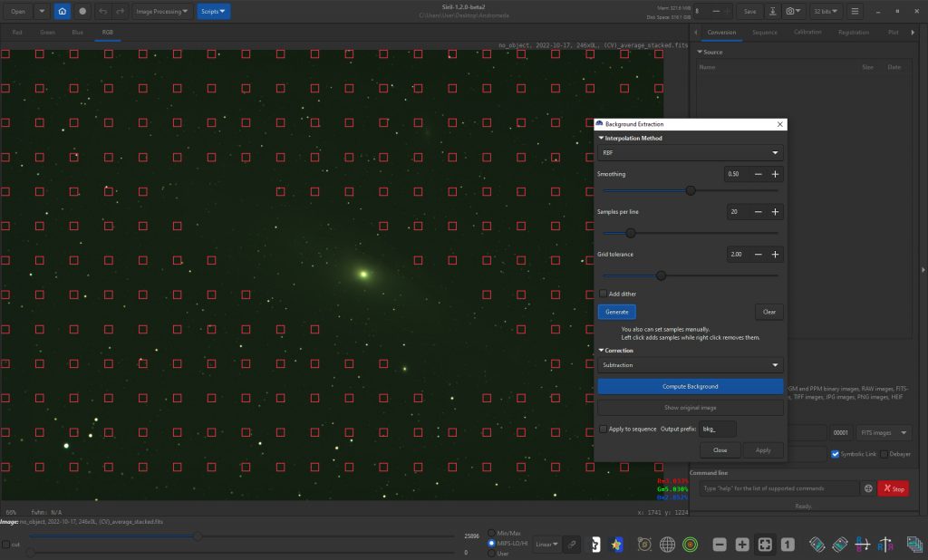Open the 32 bits dropdown
The height and width of the screenshot is (560, 928).
tap(825, 11)
